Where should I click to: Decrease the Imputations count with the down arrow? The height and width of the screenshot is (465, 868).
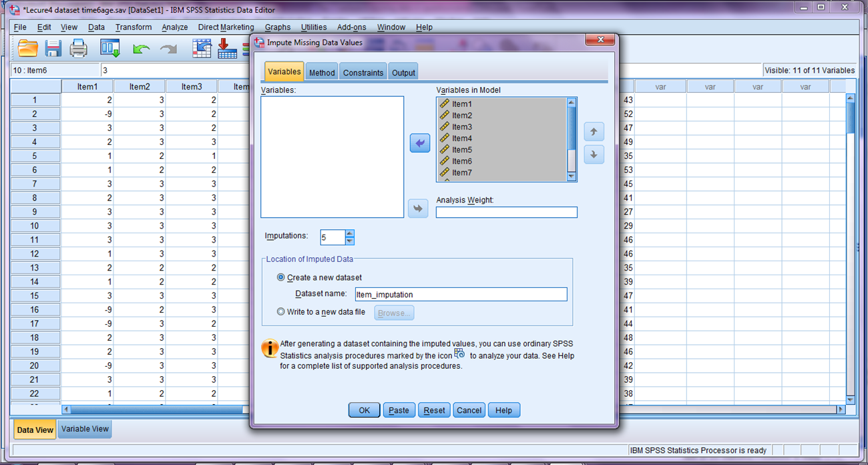coord(350,241)
